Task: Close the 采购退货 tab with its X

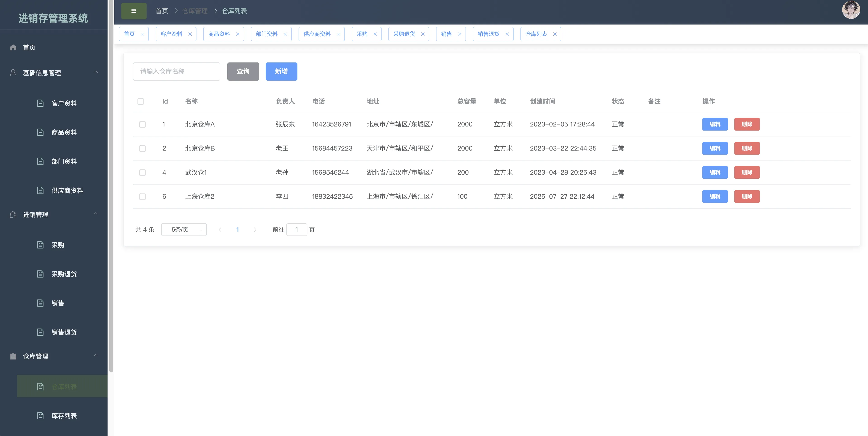Action: coord(423,34)
